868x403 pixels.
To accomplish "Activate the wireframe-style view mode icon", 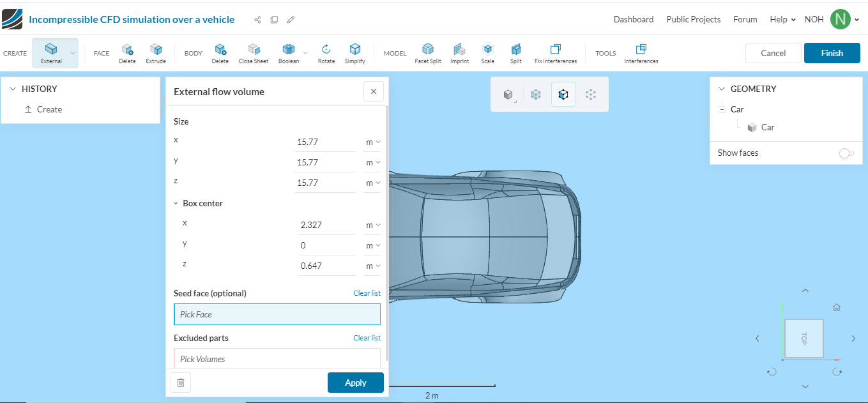I will pos(590,94).
